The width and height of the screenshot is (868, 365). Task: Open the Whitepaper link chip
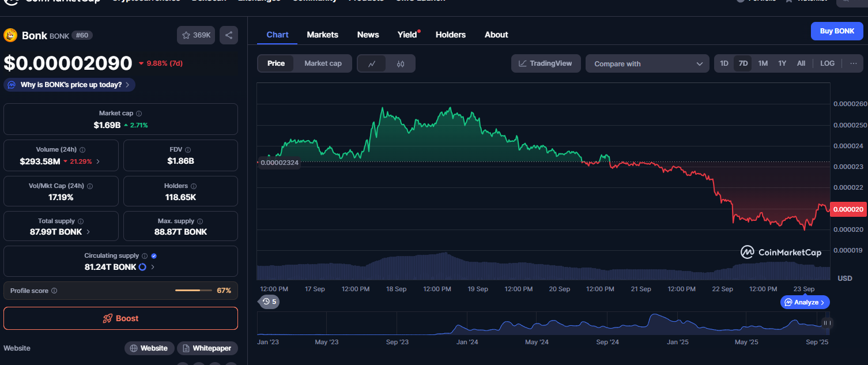tap(207, 348)
